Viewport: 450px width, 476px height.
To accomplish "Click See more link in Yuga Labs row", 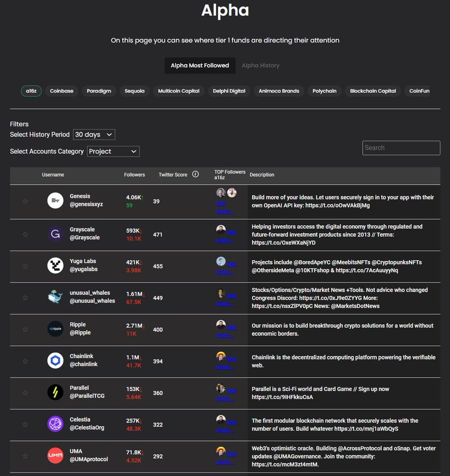I will (x=226, y=268).
